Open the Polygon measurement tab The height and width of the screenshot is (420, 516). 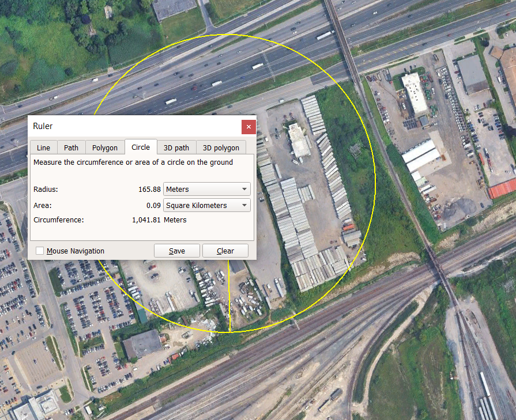coord(105,147)
